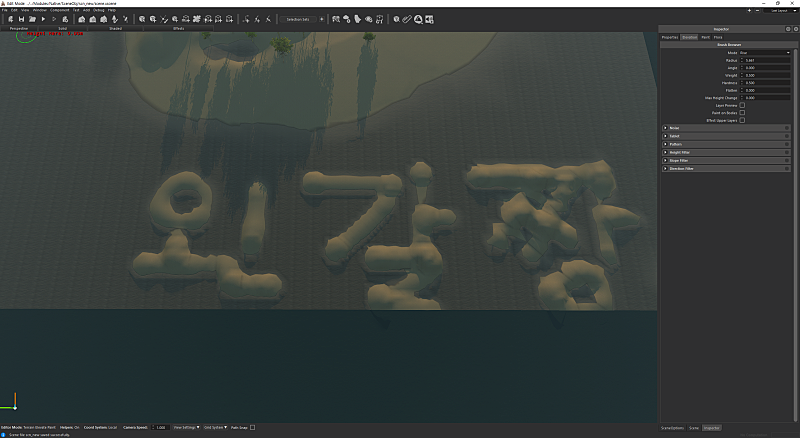Click the icon right of the outlined play icon

(x=65, y=19)
